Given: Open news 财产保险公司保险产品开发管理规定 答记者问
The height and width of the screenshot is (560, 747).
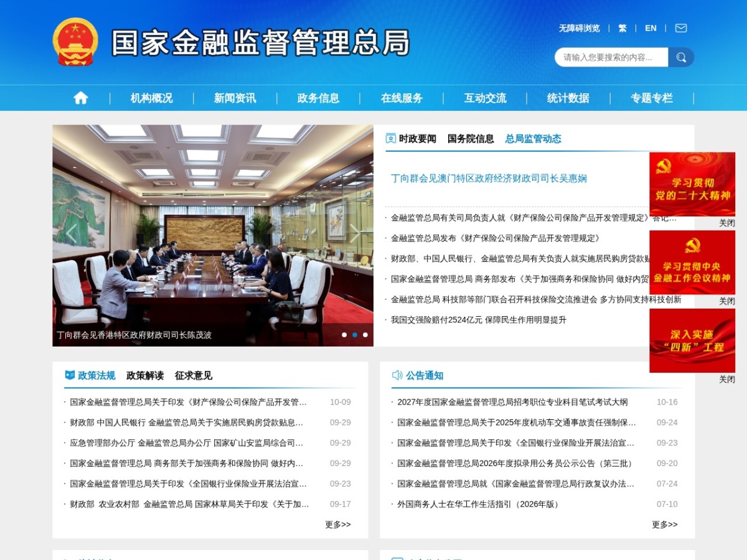Looking at the screenshot, I should 533,218.
